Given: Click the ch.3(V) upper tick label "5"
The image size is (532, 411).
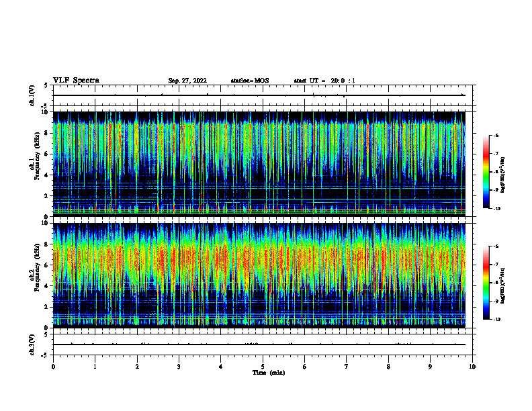Looking at the screenshot, I should pos(46,334).
